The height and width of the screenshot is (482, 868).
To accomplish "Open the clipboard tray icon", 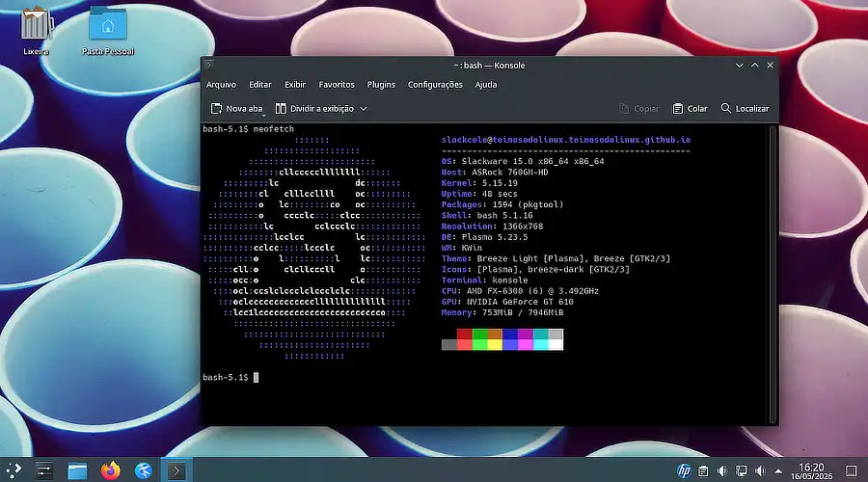I will pyautogui.click(x=703, y=471).
